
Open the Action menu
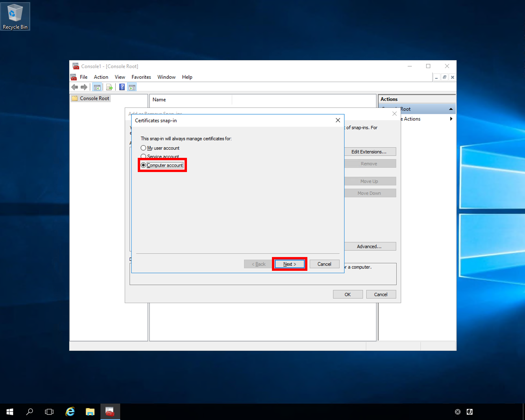pos(101,77)
